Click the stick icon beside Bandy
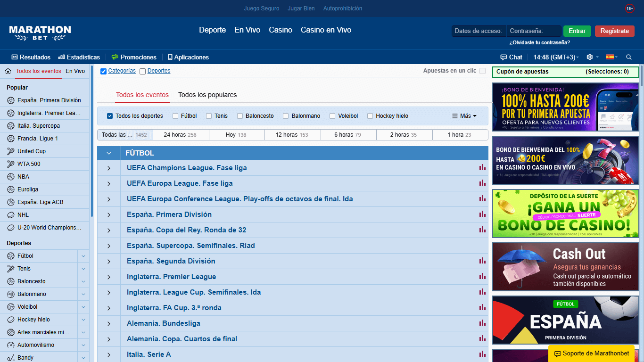 [11, 358]
